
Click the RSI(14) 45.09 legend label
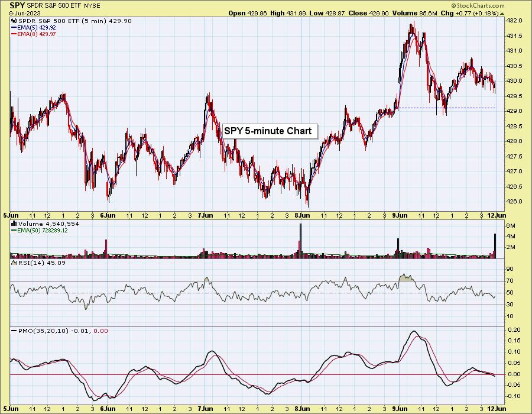(x=42, y=263)
